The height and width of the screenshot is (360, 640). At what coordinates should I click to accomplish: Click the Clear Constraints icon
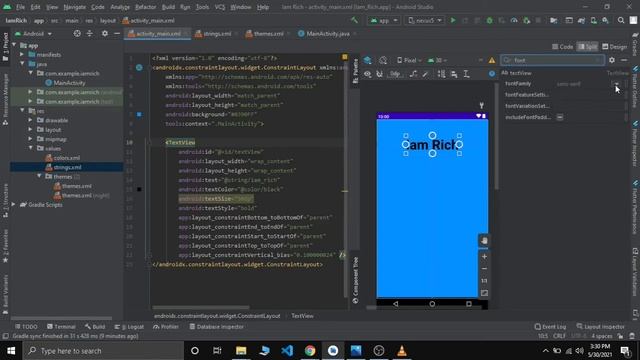[x=413, y=74]
